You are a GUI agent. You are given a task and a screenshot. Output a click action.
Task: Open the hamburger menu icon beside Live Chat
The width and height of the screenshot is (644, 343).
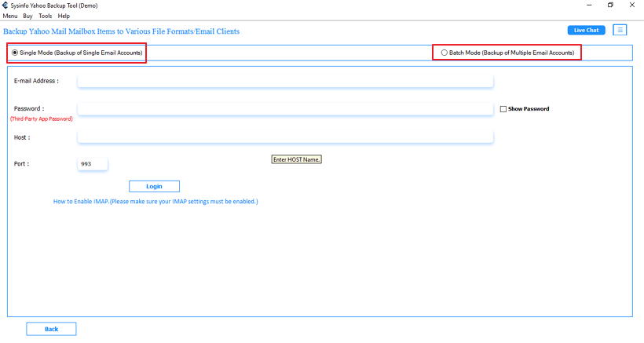pyautogui.click(x=620, y=30)
